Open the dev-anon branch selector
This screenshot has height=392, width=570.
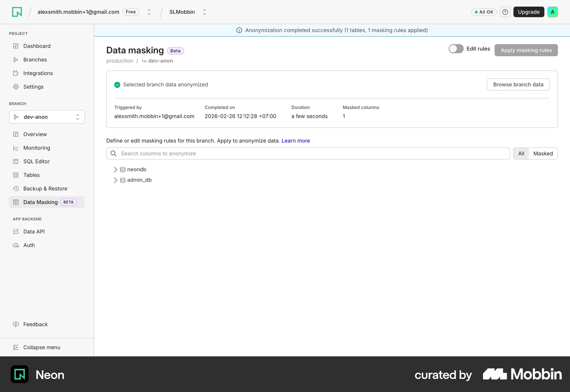click(x=47, y=117)
